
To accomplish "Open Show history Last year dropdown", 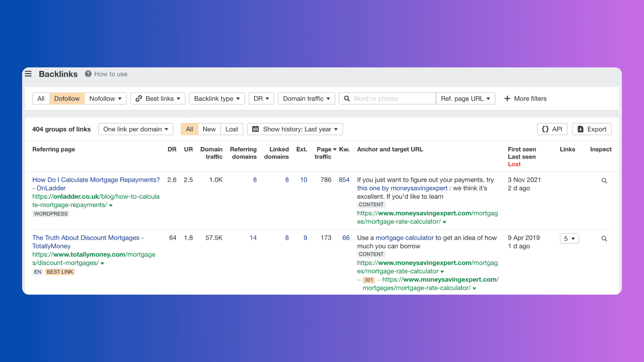I will [x=295, y=129].
